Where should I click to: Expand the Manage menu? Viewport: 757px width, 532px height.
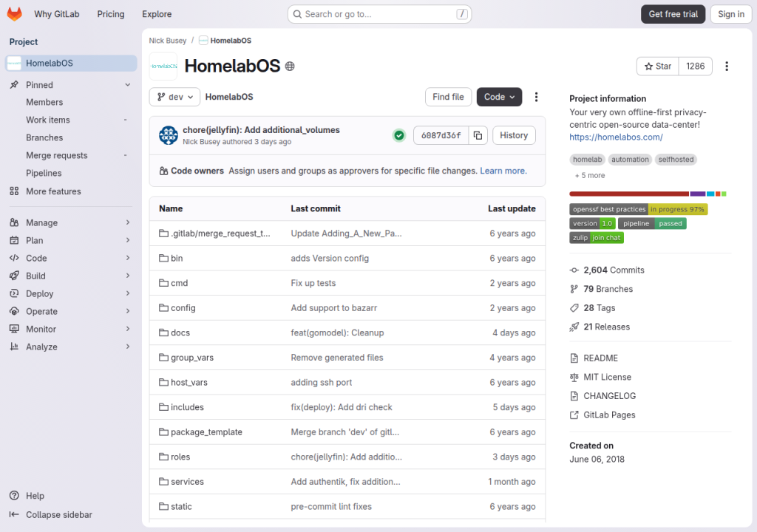[x=71, y=222]
